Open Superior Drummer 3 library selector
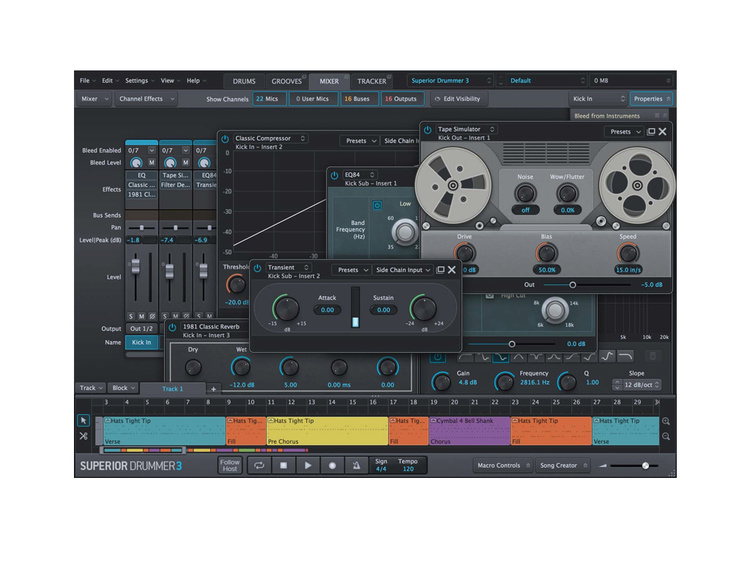Screen dimensions: 750x563 pos(450,81)
